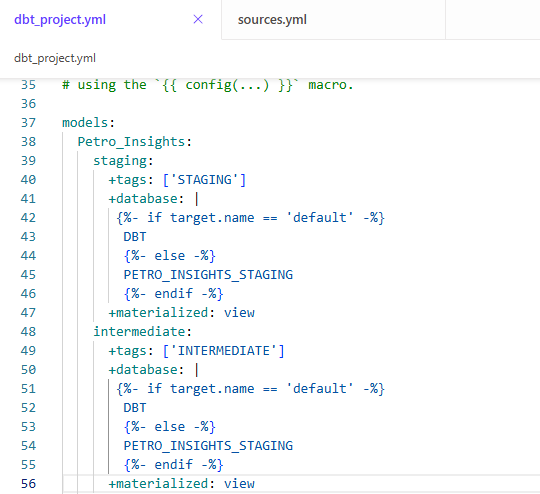
Task: Click 'DBT' on line 43
Action: click(135, 237)
